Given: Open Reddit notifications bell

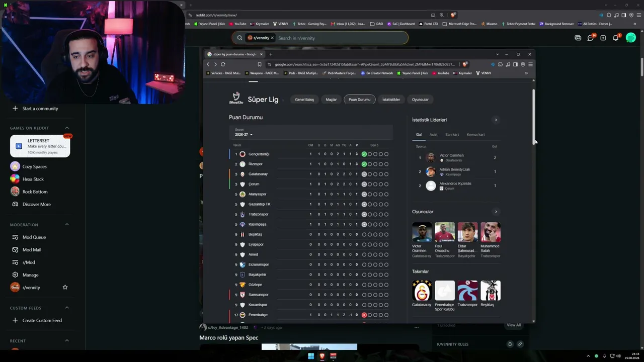Looking at the screenshot, I should pyautogui.click(x=615, y=38).
